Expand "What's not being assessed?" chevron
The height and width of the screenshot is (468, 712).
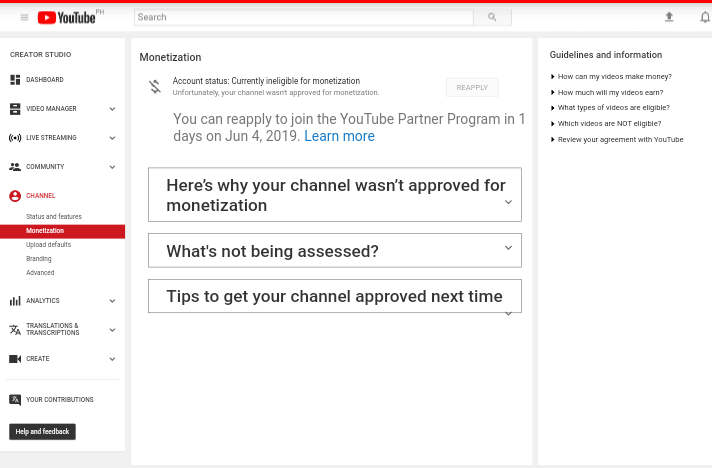509,248
